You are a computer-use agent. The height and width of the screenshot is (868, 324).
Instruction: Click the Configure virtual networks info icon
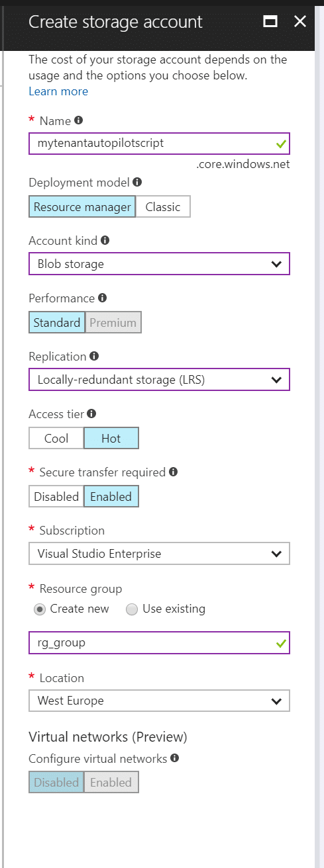[175, 758]
